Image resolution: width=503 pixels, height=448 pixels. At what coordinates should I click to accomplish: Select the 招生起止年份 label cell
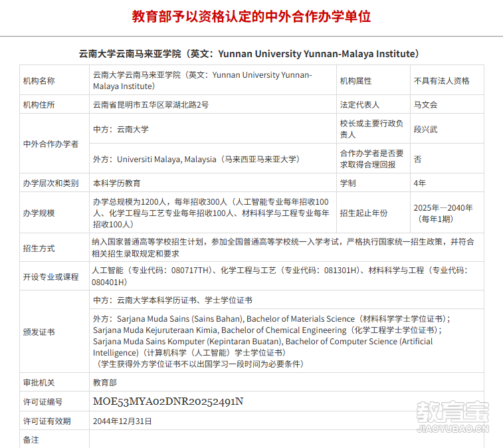[373, 213]
